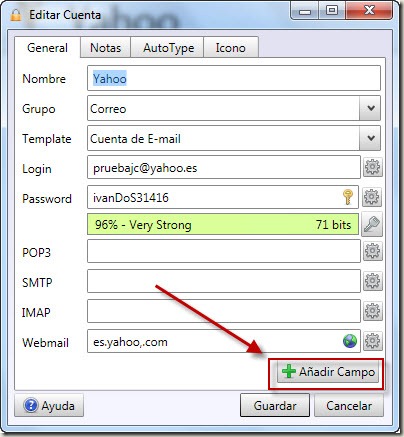Click the gear icon beside SMTP field

pos(372,281)
